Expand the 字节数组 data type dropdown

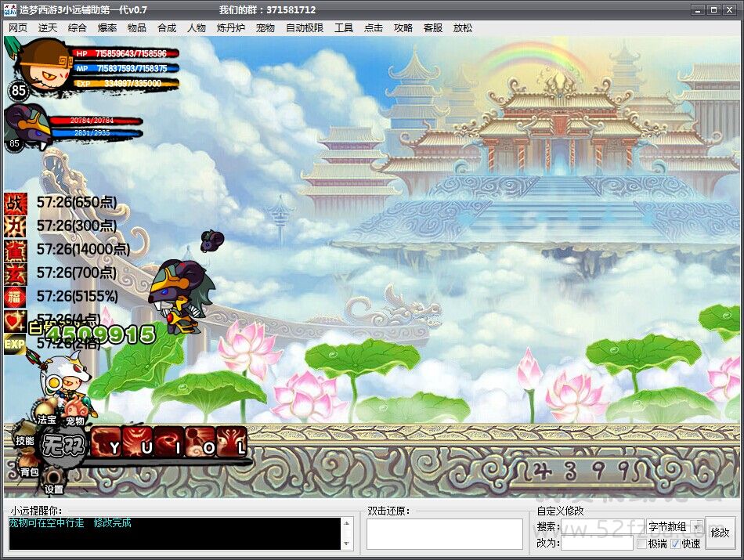click(697, 527)
